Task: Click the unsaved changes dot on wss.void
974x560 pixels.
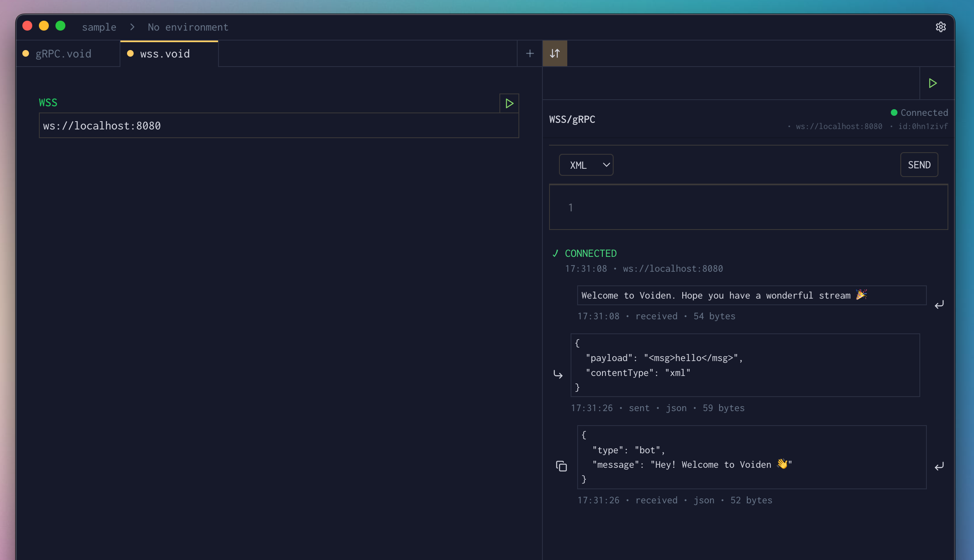Action: pos(130,53)
